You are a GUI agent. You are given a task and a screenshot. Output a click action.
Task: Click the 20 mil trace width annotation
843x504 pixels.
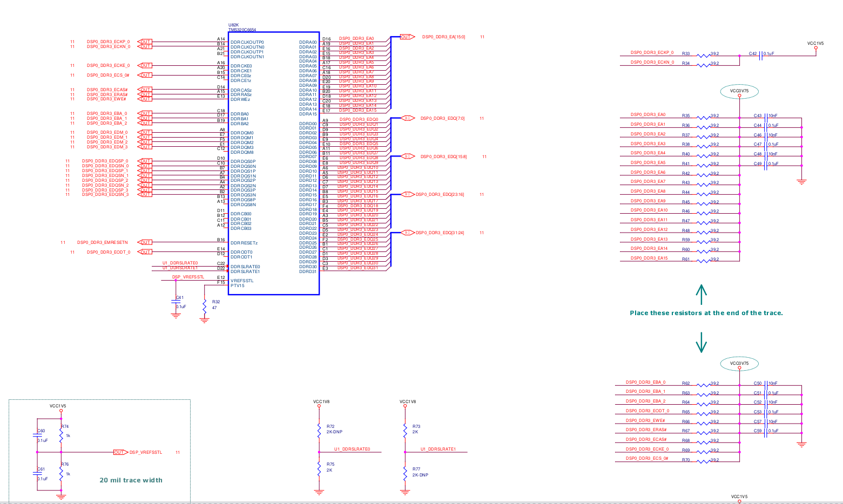(131, 480)
